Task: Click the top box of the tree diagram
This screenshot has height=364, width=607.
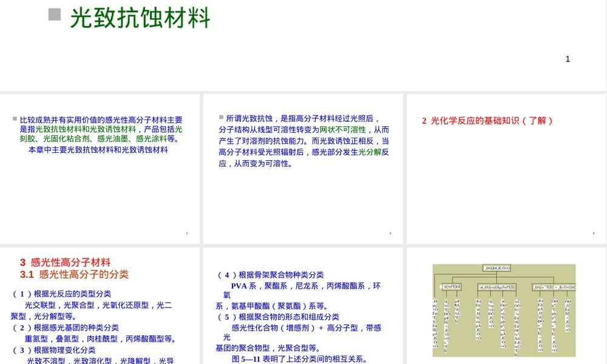Action: [497, 268]
